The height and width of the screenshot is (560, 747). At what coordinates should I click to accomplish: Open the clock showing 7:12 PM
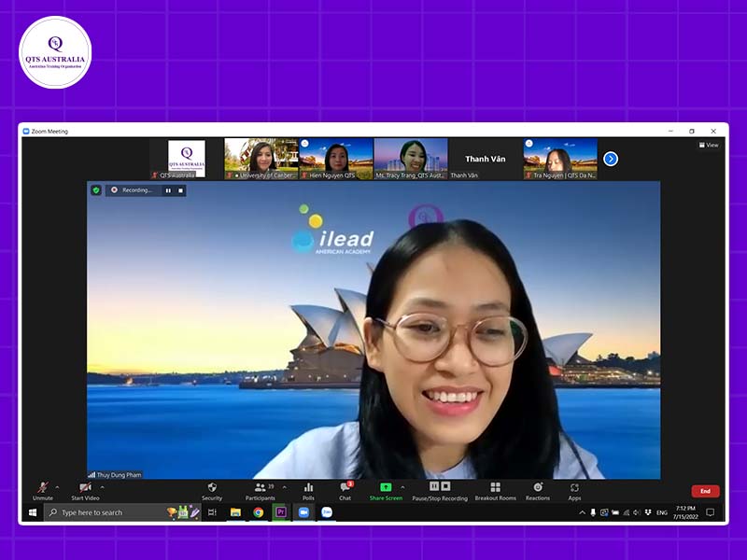click(x=685, y=512)
